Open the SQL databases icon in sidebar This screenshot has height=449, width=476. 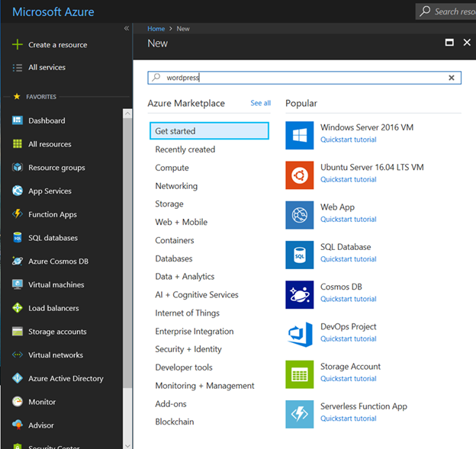coord(18,238)
